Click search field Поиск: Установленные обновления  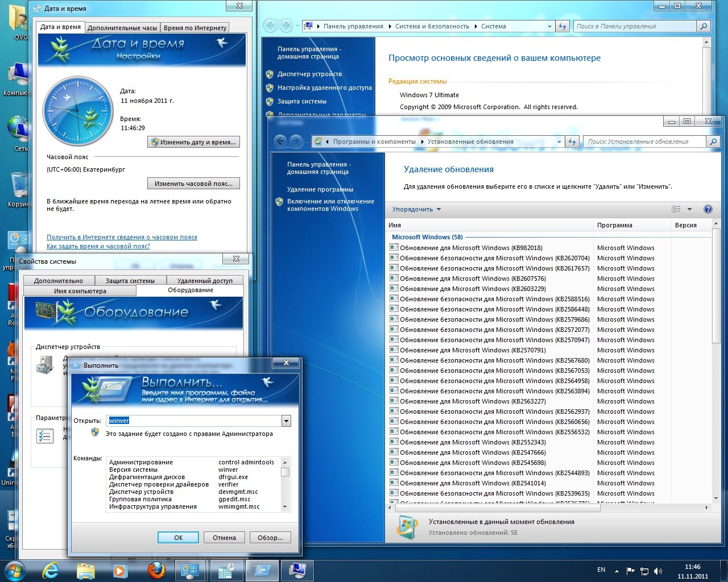click(644, 142)
